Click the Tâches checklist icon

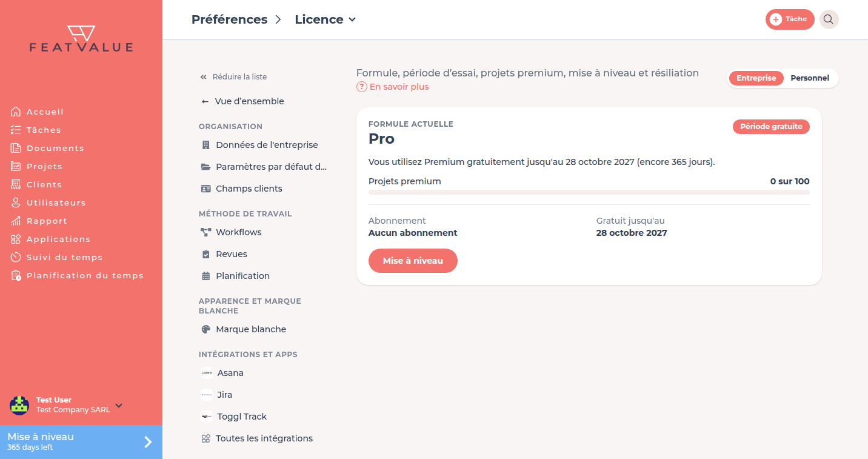tap(16, 130)
